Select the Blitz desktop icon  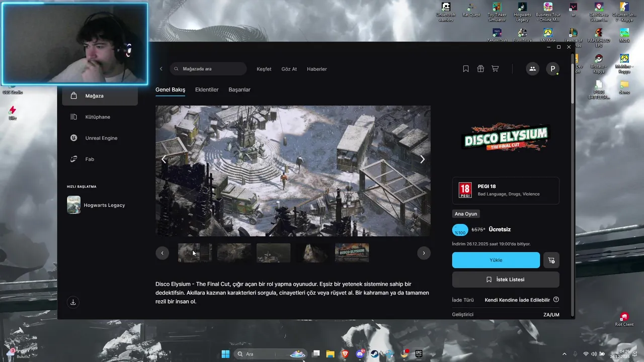click(13, 113)
